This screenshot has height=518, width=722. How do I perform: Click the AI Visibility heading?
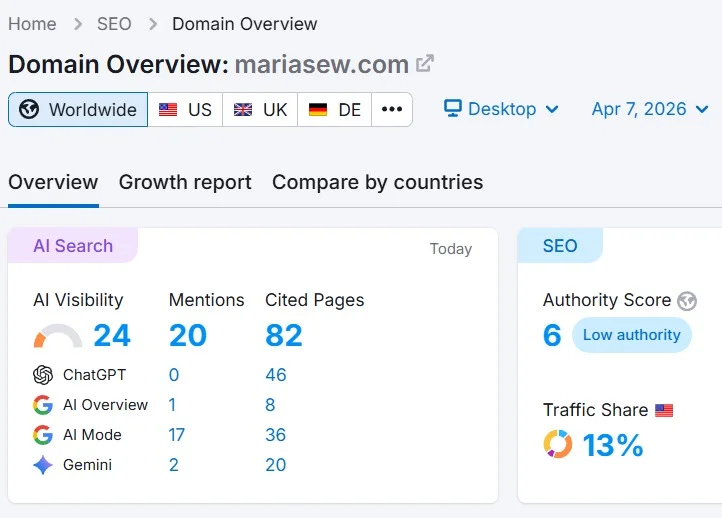click(x=78, y=300)
